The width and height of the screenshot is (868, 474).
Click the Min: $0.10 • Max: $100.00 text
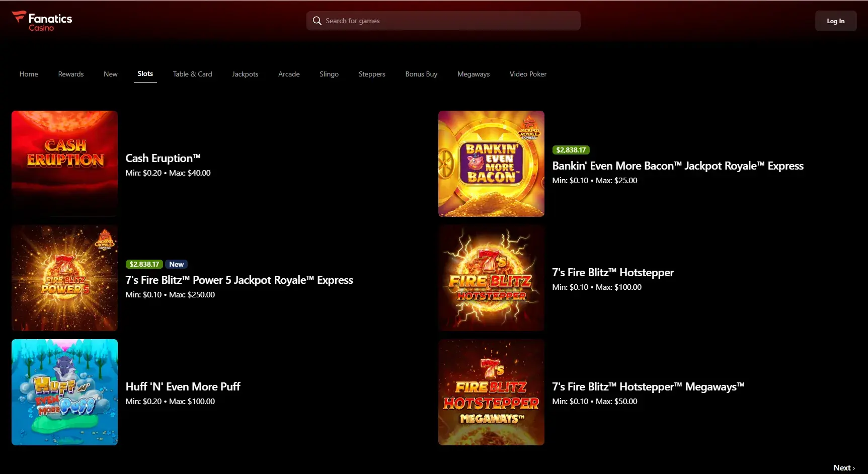coord(597,287)
